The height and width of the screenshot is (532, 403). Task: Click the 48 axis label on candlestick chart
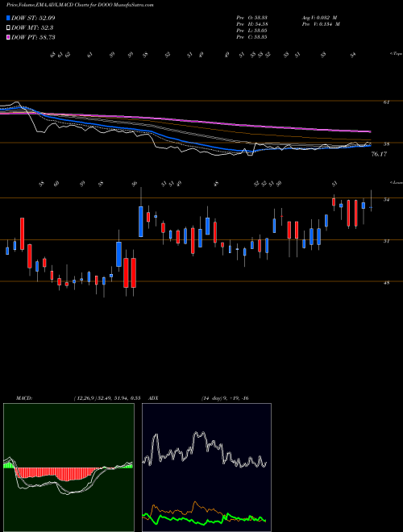[386, 282]
